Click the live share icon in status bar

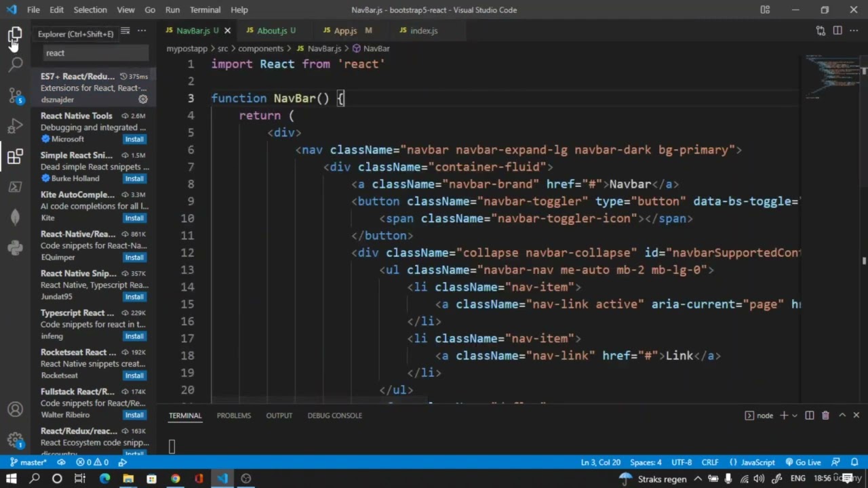(123, 462)
